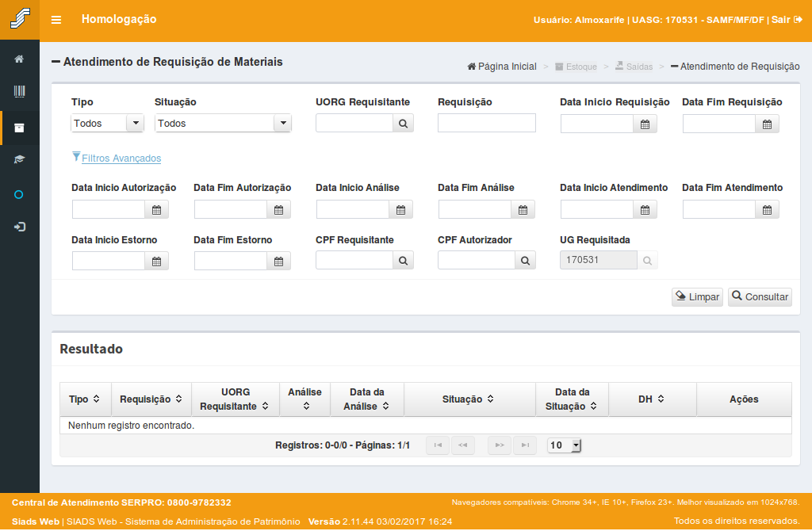This screenshot has height=531, width=812.
Task: Sort table by Data da Análise column
Action: (x=366, y=399)
